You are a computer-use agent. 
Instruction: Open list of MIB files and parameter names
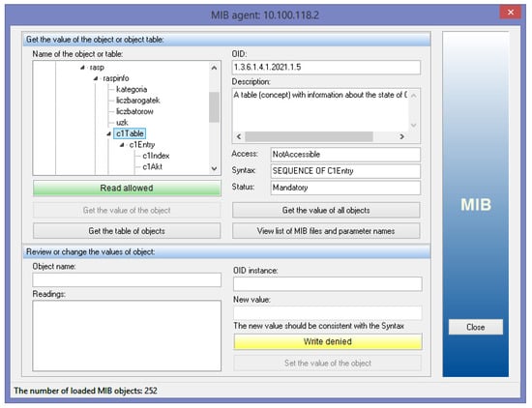pyautogui.click(x=326, y=231)
